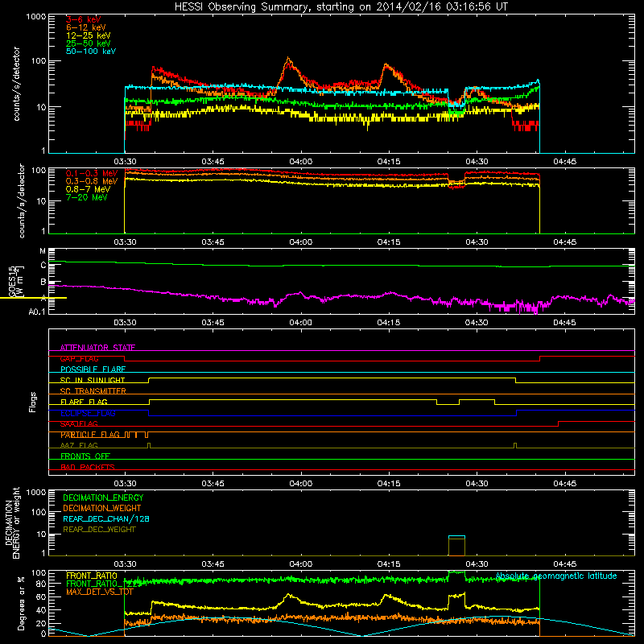Click the yellow 0.8-7 MeV legend label

88,189
